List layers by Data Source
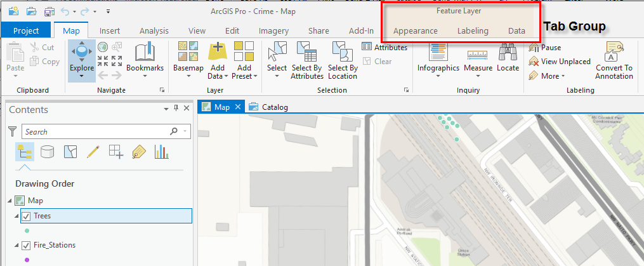 click(47, 152)
